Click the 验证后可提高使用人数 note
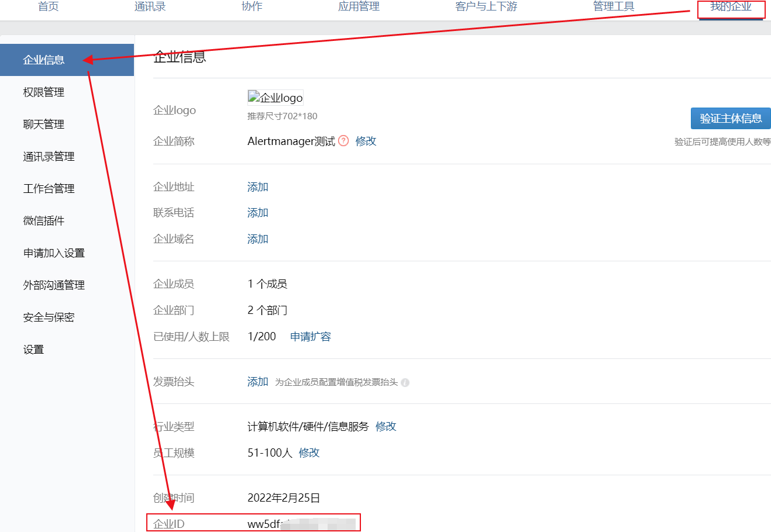This screenshot has height=532, width=771. point(722,141)
